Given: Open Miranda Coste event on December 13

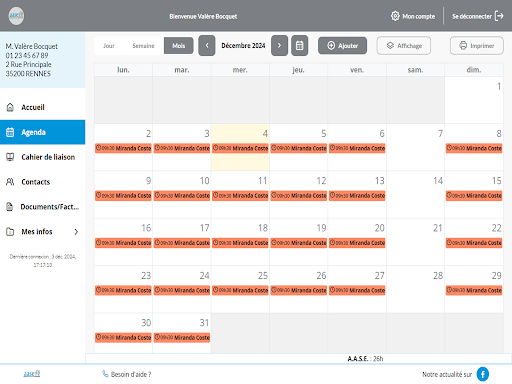Looking at the screenshot, I should pyautogui.click(x=357, y=196).
